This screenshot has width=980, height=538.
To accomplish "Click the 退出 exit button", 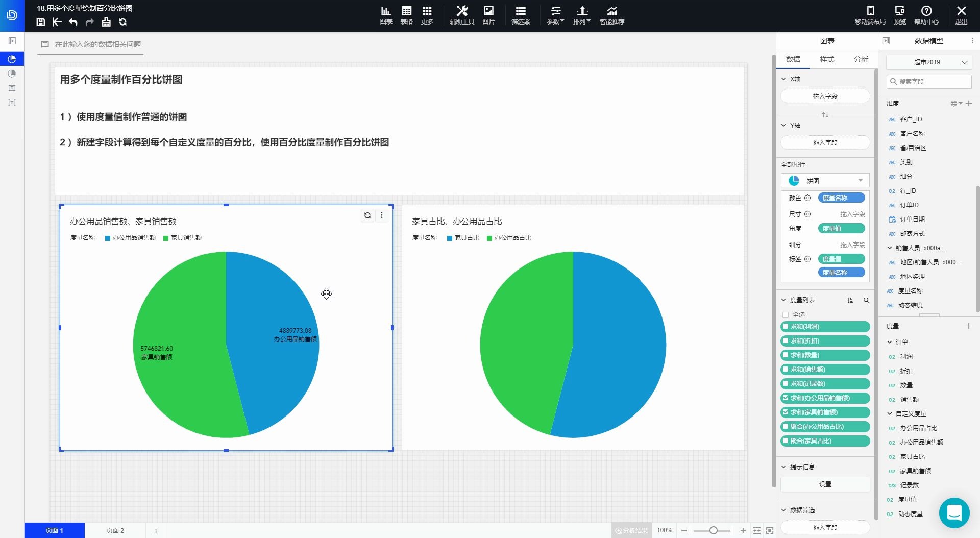I will click(x=962, y=15).
